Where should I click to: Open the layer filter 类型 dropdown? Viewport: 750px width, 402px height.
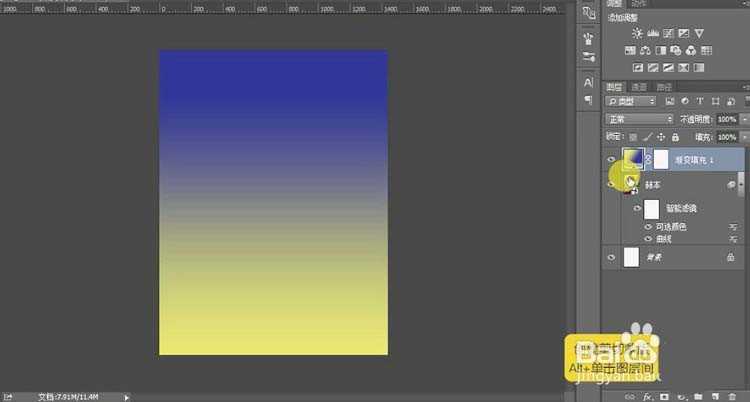click(631, 102)
